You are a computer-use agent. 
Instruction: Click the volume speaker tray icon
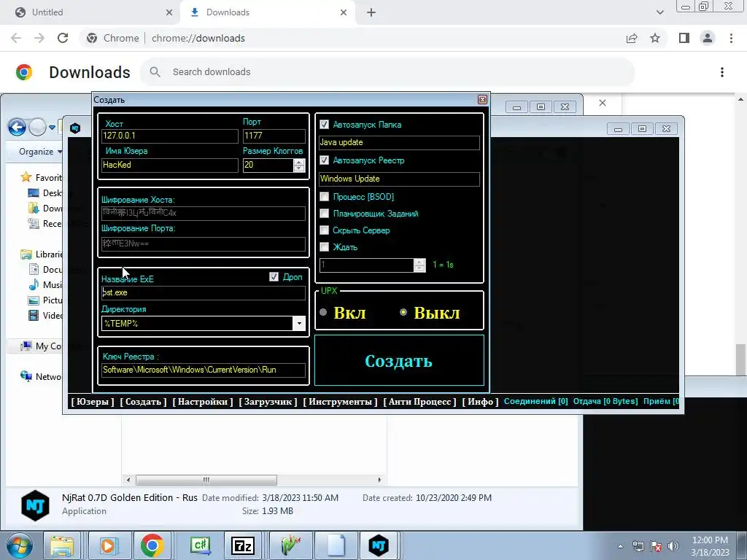tap(673, 546)
